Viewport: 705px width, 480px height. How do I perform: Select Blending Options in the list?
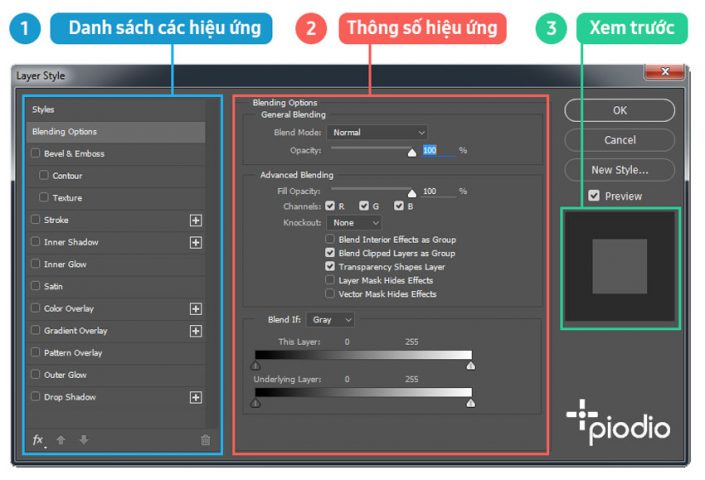tap(116, 132)
